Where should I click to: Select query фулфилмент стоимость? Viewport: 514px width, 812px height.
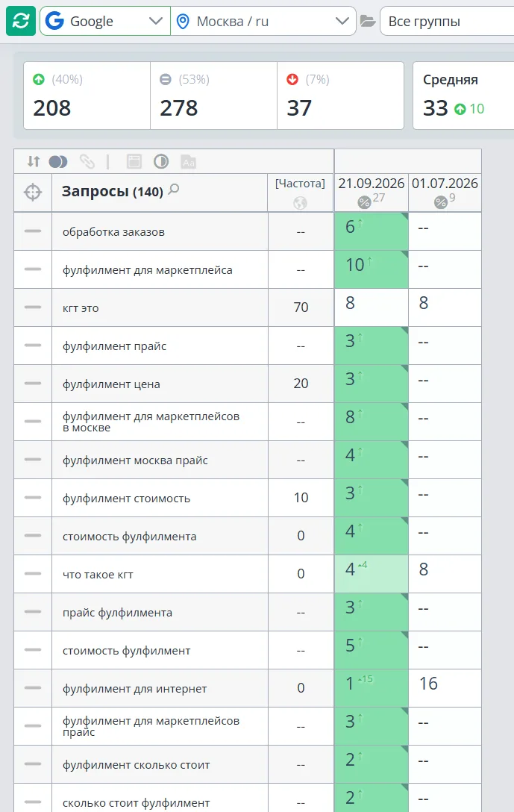click(x=126, y=499)
